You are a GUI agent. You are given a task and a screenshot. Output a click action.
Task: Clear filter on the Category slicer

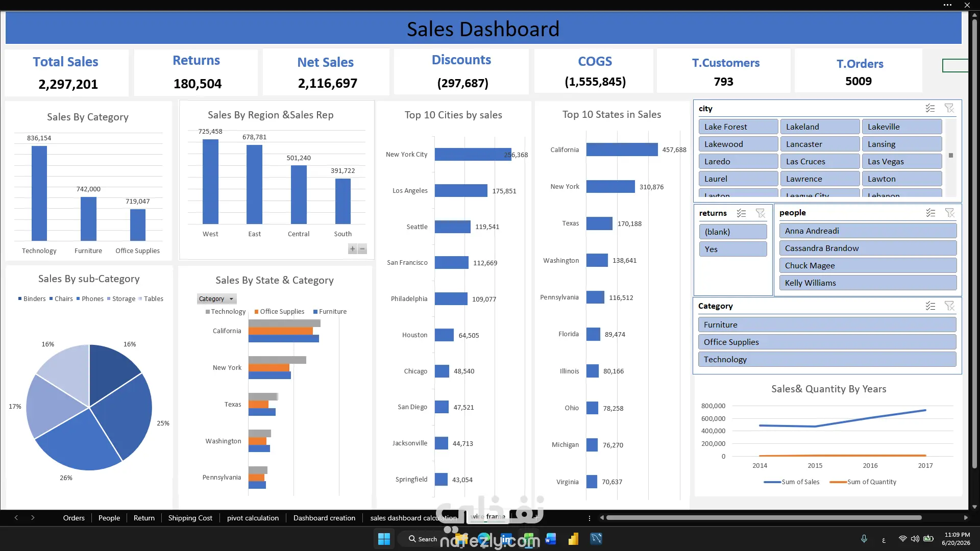tap(949, 306)
